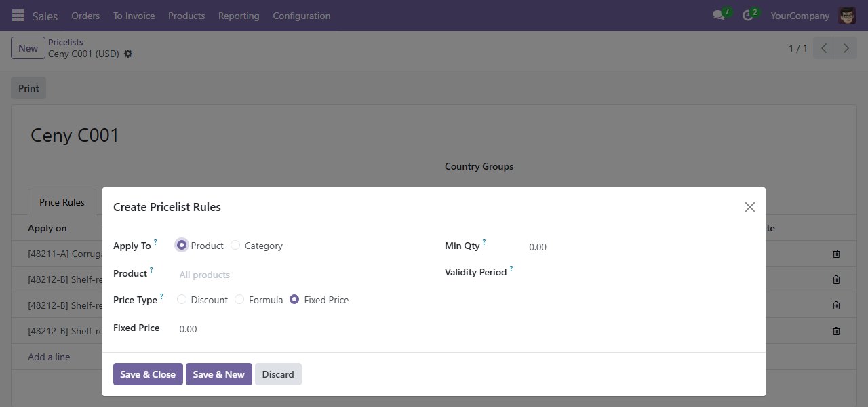Click the Country Groups label

pyautogui.click(x=479, y=166)
